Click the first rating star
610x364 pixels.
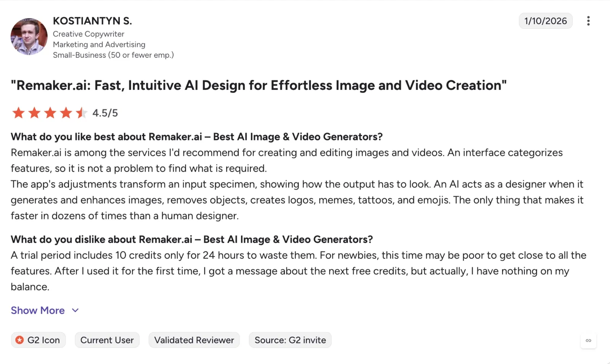click(18, 113)
